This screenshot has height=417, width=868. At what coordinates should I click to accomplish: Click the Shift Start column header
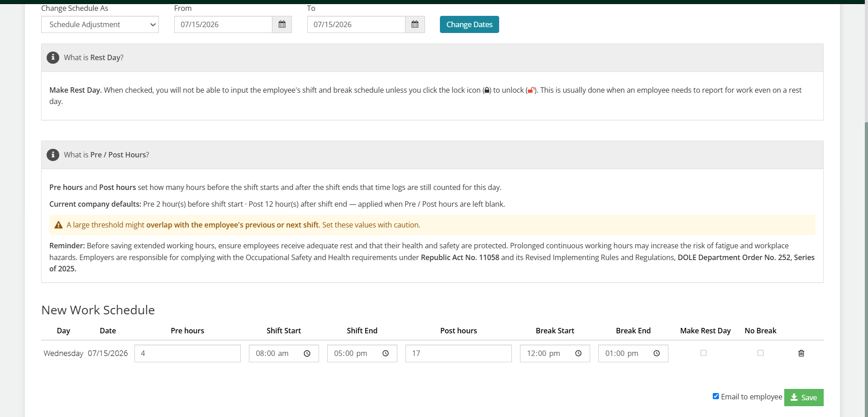(x=284, y=331)
